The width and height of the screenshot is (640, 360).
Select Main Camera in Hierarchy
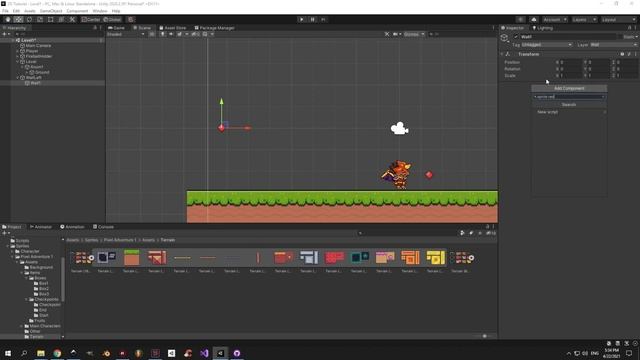(x=38, y=46)
